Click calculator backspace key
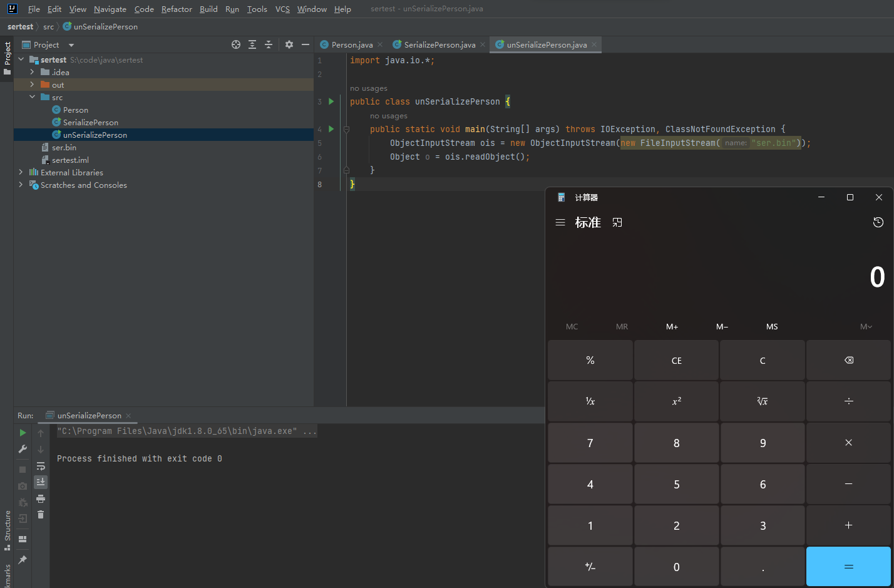Viewport: 894px width, 588px height. click(848, 360)
